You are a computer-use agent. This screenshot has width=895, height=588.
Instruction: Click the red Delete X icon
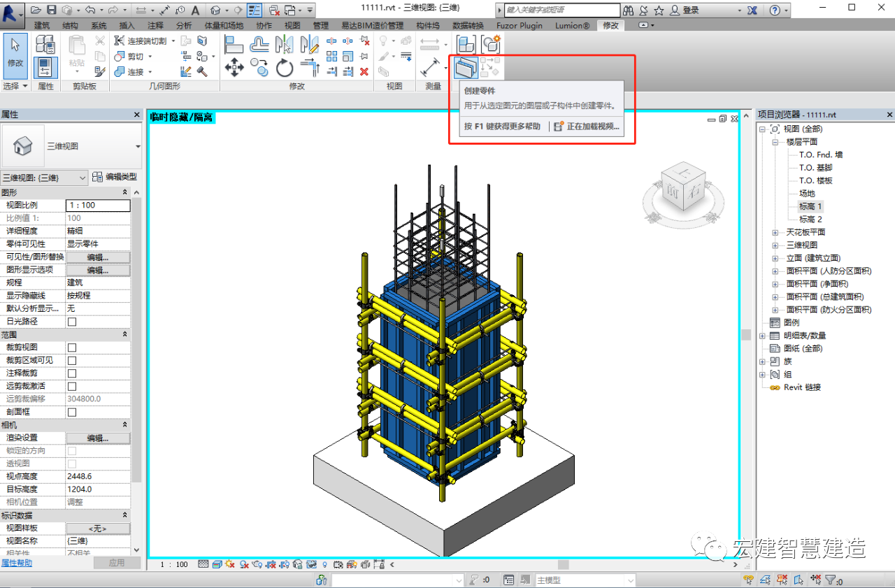[x=364, y=71]
